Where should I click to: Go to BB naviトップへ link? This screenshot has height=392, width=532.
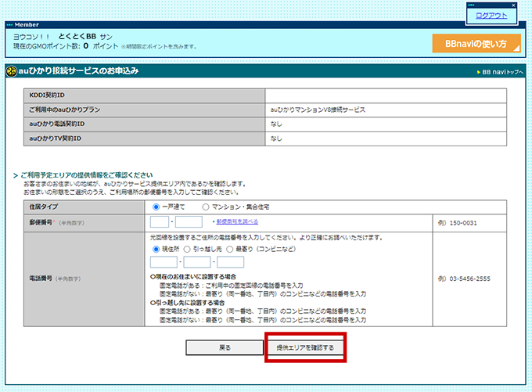point(503,72)
